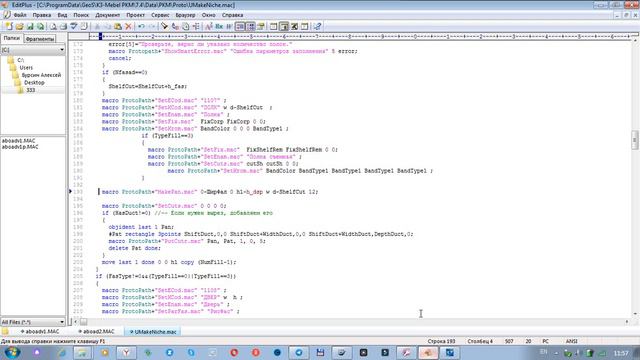Viewport: 640px width, 360px height.
Task: Switch to aboadv1.MAC document tab
Action: (40, 332)
